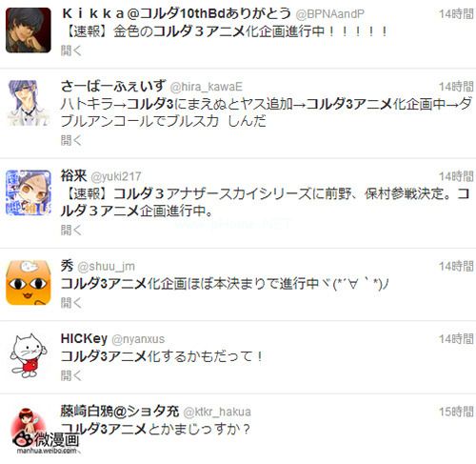
Task: Click the 14時間 timestamp on Kikka's tweet
Action: click(x=456, y=14)
